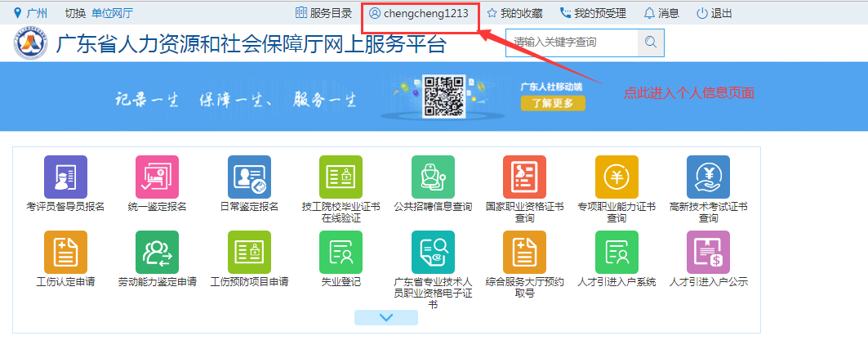Focus the keyword search input field

pos(571,42)
